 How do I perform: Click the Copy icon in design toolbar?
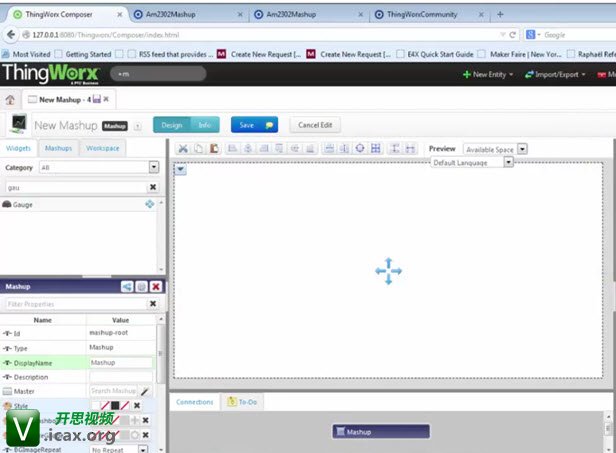pyautogui.click(x=199, y=149)
